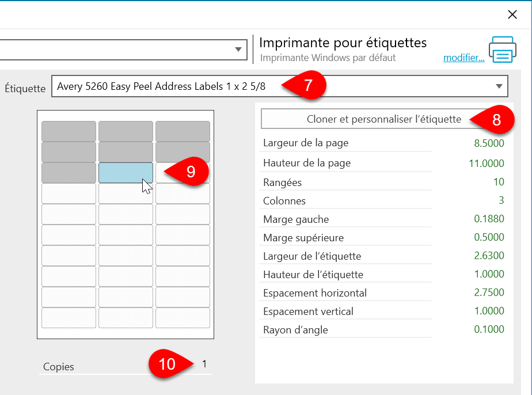This screenshot has width=532, height=395.
Task: Open the modifier... printer link
Action: (464, 58)
